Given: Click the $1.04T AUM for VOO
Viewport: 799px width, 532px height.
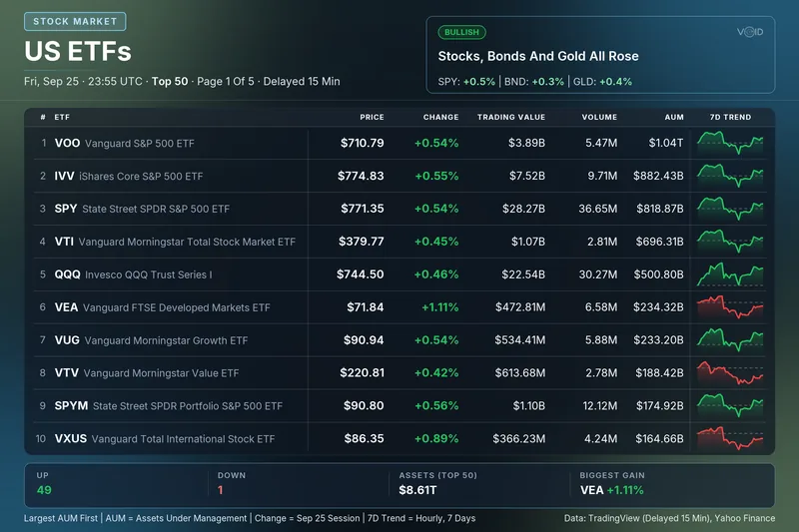Looking at the screenshot, I should point(666,143).
